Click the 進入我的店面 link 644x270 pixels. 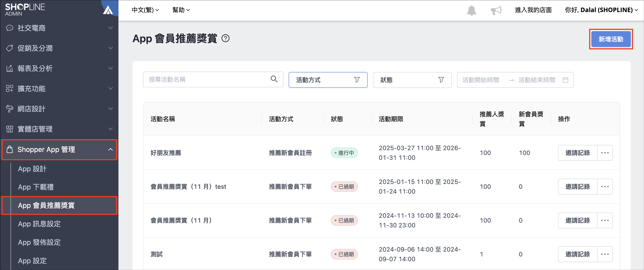(x=533, y=10)
